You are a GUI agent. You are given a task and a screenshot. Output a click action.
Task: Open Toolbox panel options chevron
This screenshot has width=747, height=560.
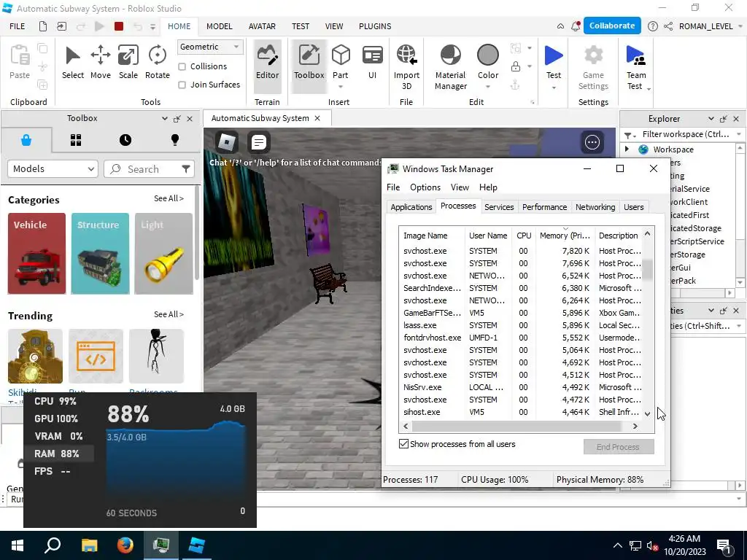click(x=165, y=118)
